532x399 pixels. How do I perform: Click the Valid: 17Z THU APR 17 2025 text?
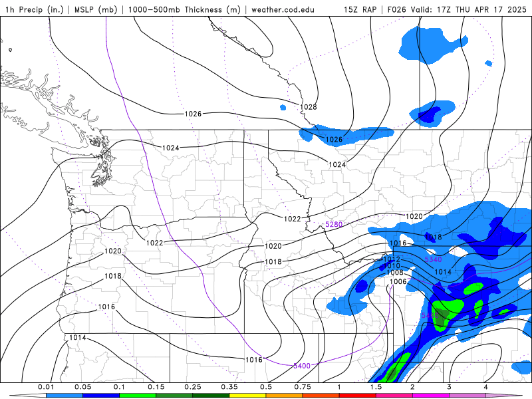469,9
